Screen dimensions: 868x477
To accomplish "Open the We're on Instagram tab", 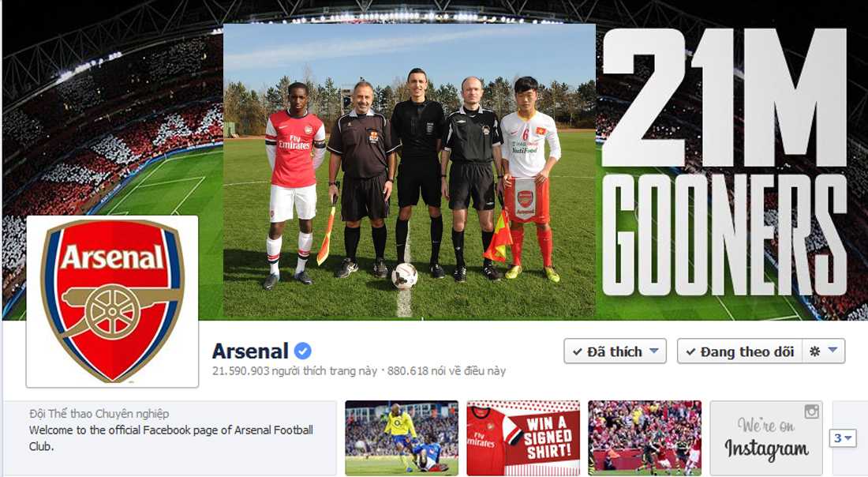I will click(x=766, y=438).
